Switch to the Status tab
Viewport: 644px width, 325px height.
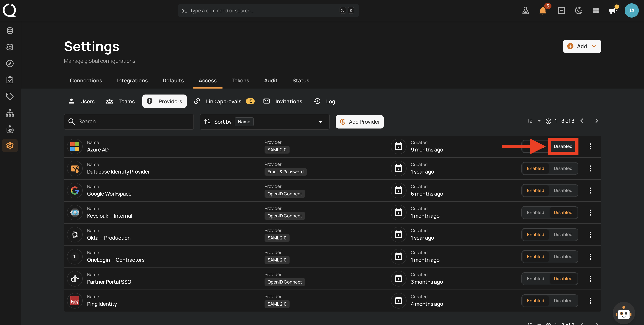click(x=301, y=81)
